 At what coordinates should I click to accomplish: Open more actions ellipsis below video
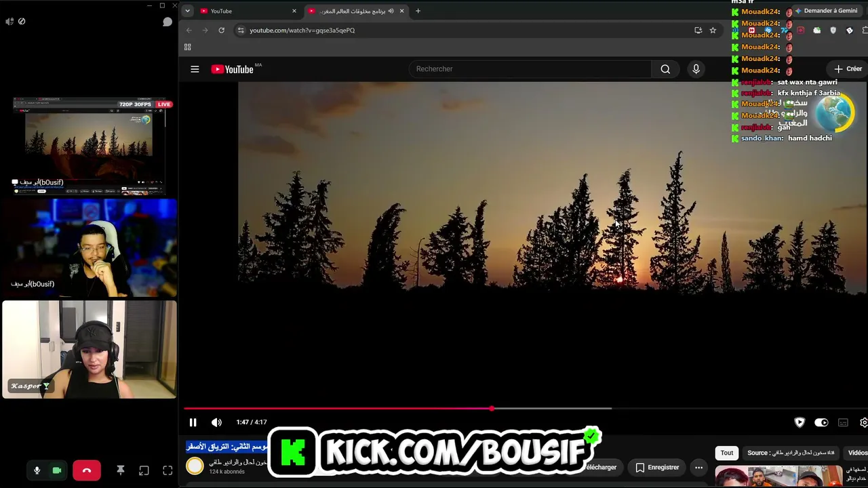(698, 468)
